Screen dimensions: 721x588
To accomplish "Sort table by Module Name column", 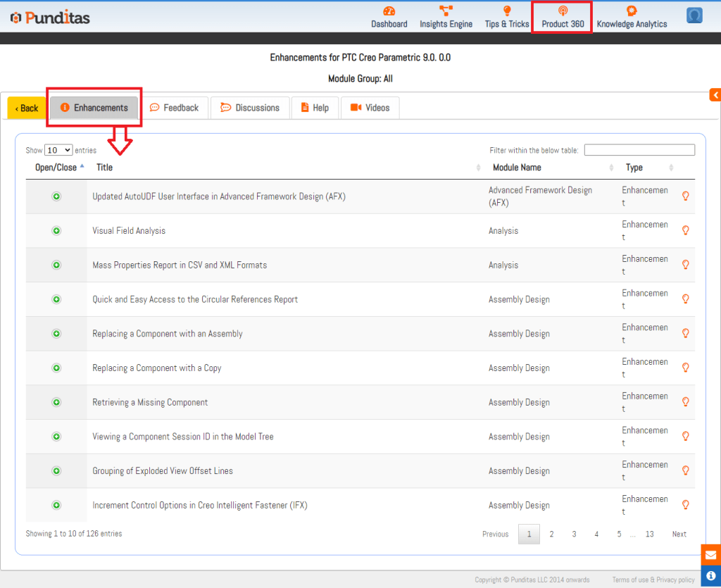I will click(x=517, y=168).
